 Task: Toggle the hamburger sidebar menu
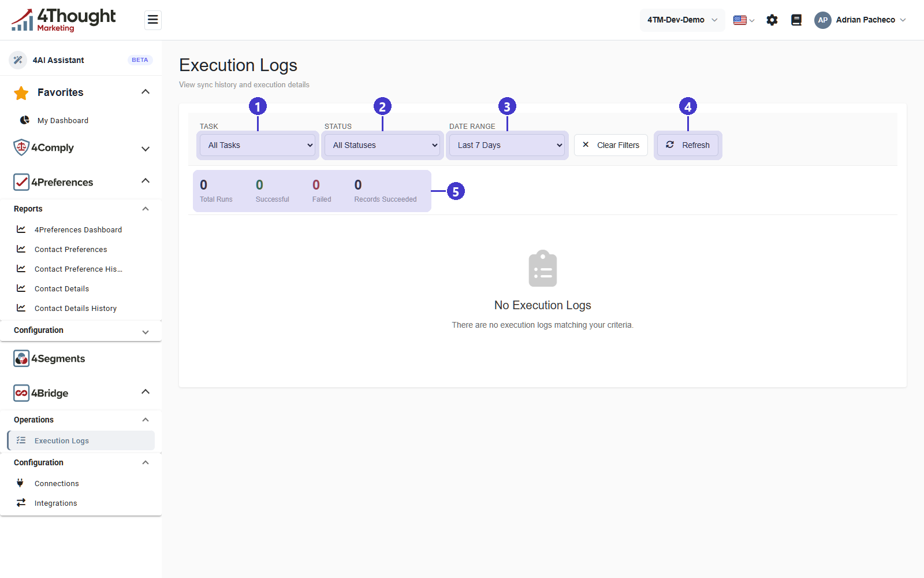point(152,20)
